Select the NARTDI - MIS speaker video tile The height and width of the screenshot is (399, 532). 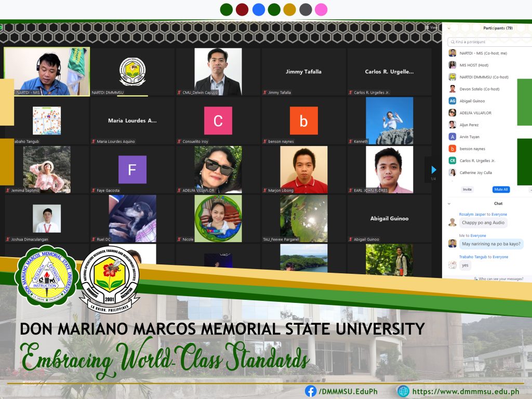click(x=47, y=72)
